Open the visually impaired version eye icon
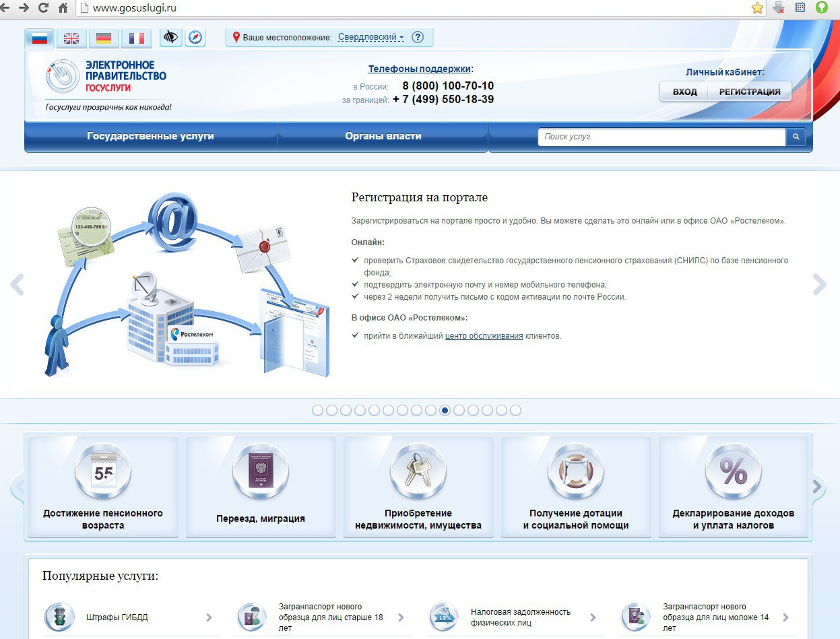The image size is (840, 639). tap(171, 37)
